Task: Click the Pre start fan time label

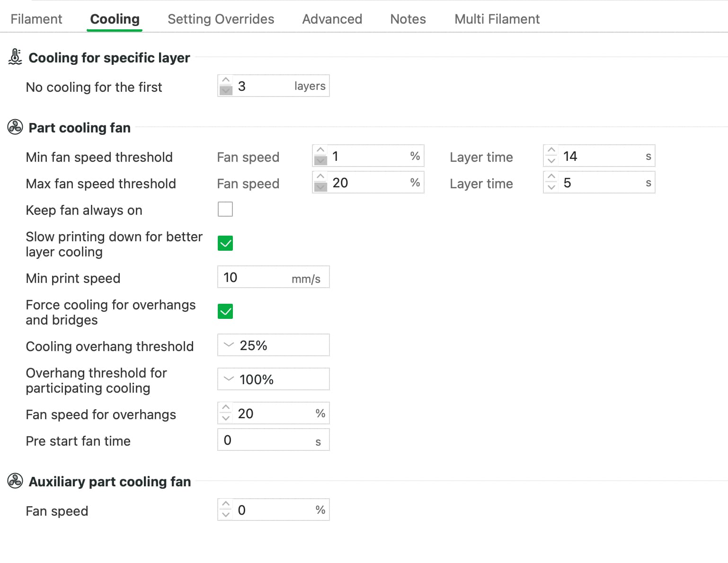Action: [x=78, y=441]
